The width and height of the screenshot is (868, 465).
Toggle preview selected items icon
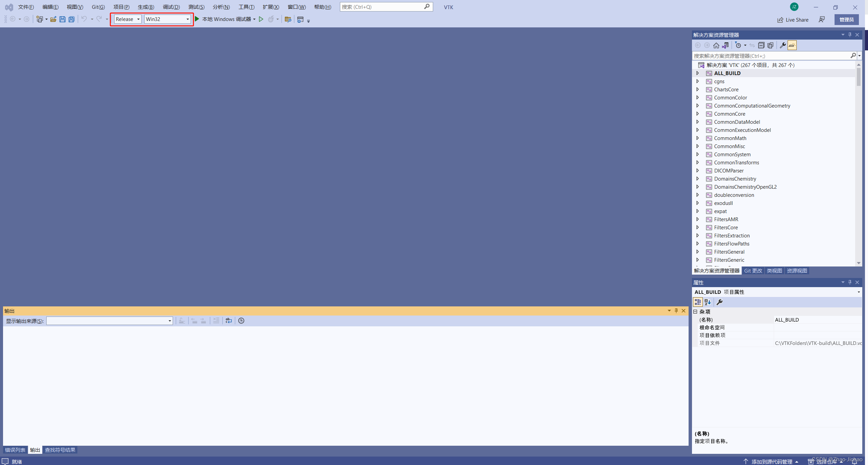[x=792, y=45]
